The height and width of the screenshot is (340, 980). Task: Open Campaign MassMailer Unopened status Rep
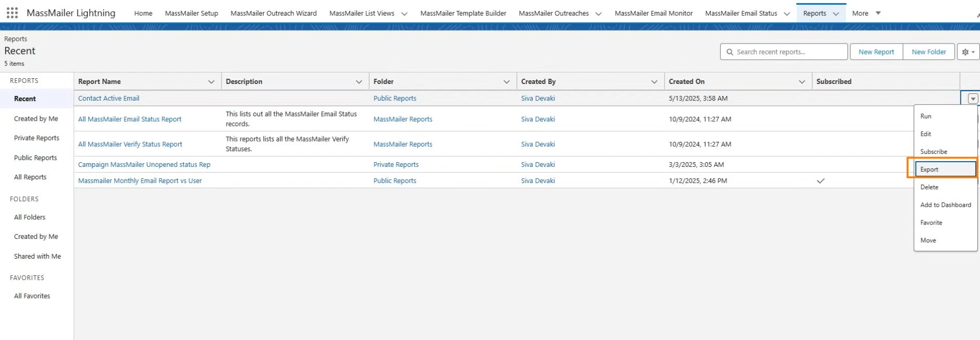[144, 164]
